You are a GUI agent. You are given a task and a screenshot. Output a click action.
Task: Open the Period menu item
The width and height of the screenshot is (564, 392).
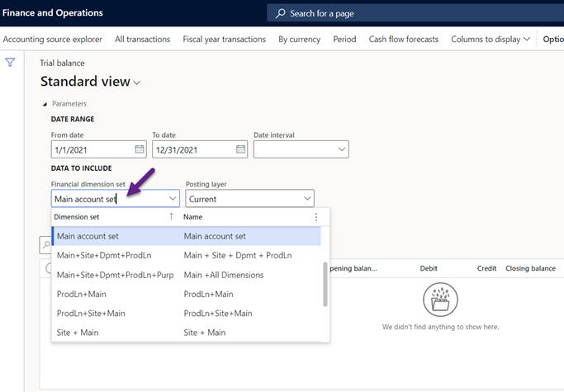coord(344,40)
